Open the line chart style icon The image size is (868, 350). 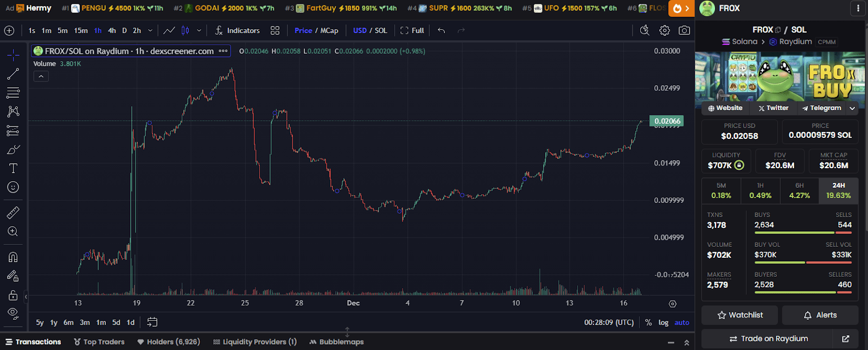pos(169,30)
